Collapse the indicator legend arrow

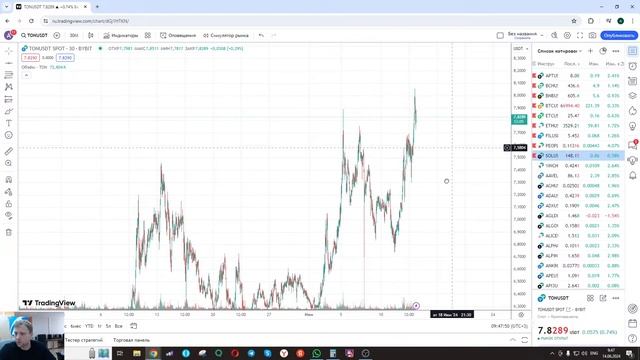[x=27, y=76]
